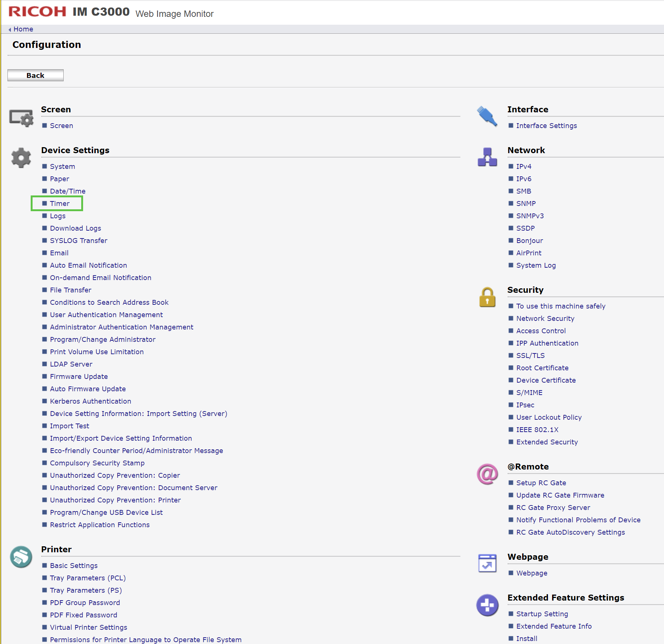Screen dimensions: 664x644
Task: Click the Printer section icon
Action: click(x=21, y=557)
